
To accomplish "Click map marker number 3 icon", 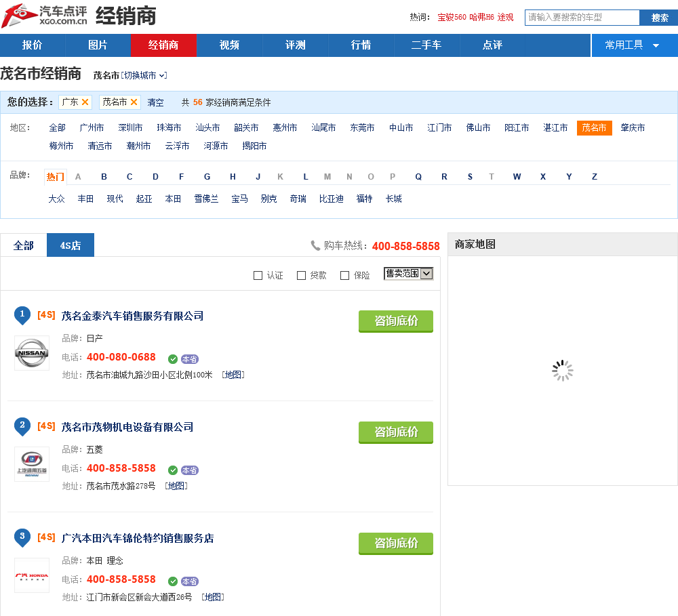I will [x=22, y=537].
